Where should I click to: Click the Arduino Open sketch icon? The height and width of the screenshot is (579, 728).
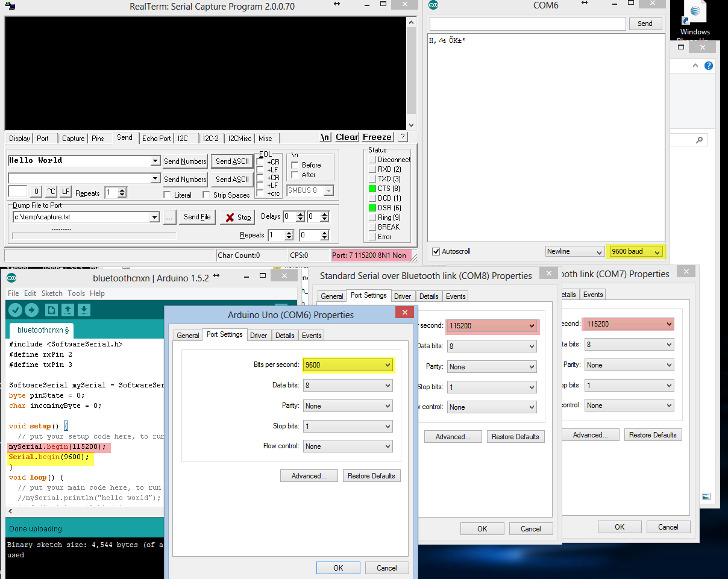coord(68,310)
